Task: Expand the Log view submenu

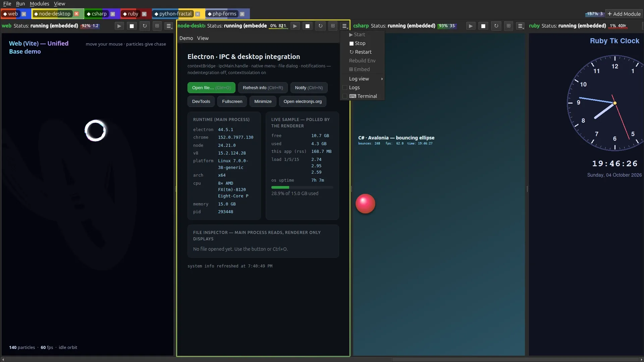Action: tap(363, 79)
